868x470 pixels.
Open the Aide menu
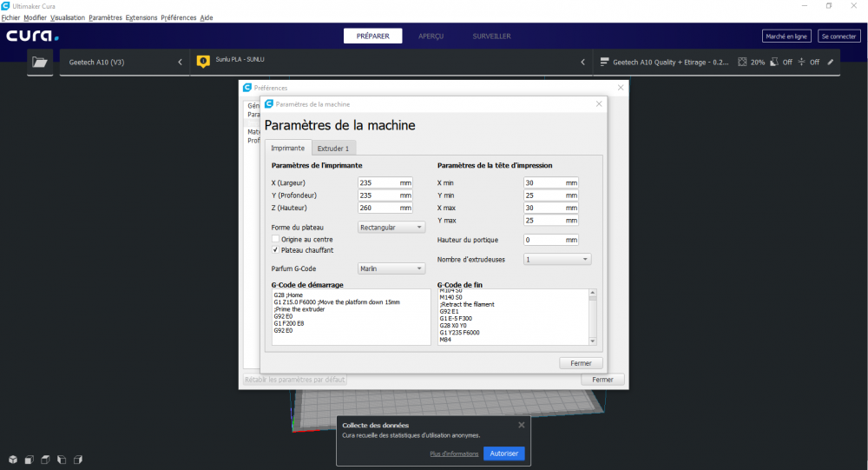click(207, 17)
